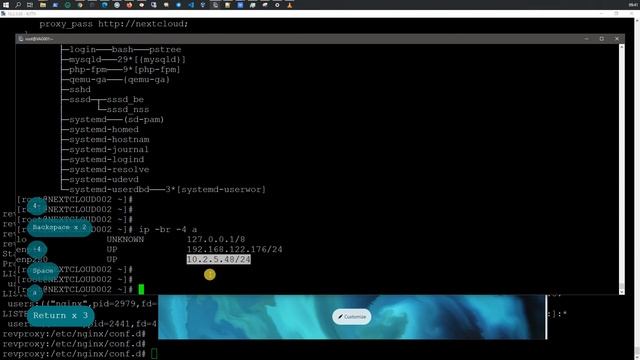Click the green cursor at front terminal prompt

141,289
